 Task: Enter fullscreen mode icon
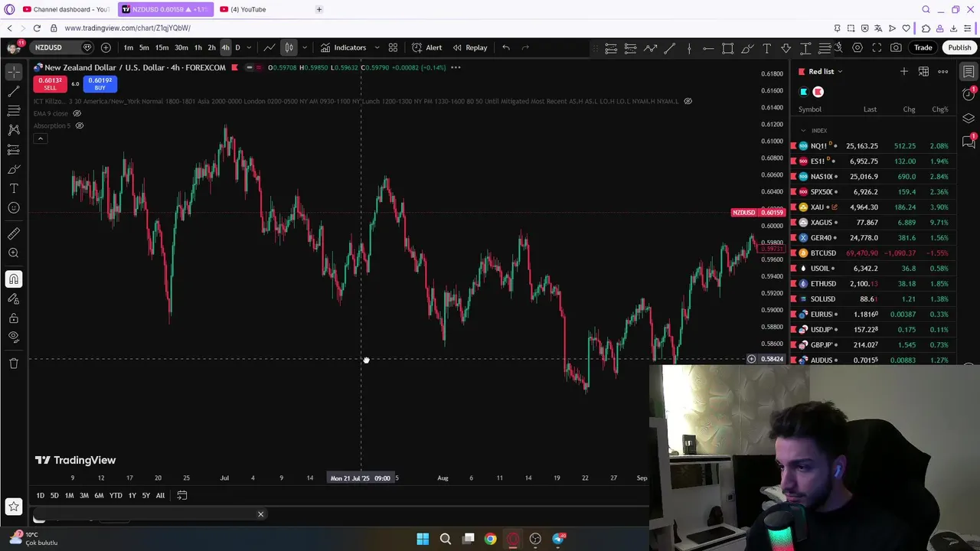click(x=877, y=47)
